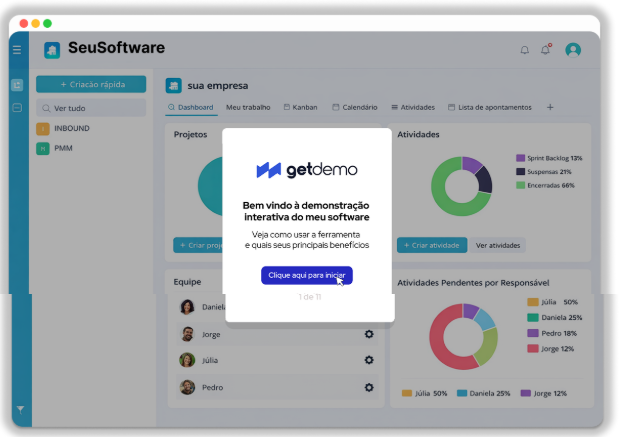Open the Calendário tab
The width and height of the screenshot is (622, 437).
click(x=355, y=107)
